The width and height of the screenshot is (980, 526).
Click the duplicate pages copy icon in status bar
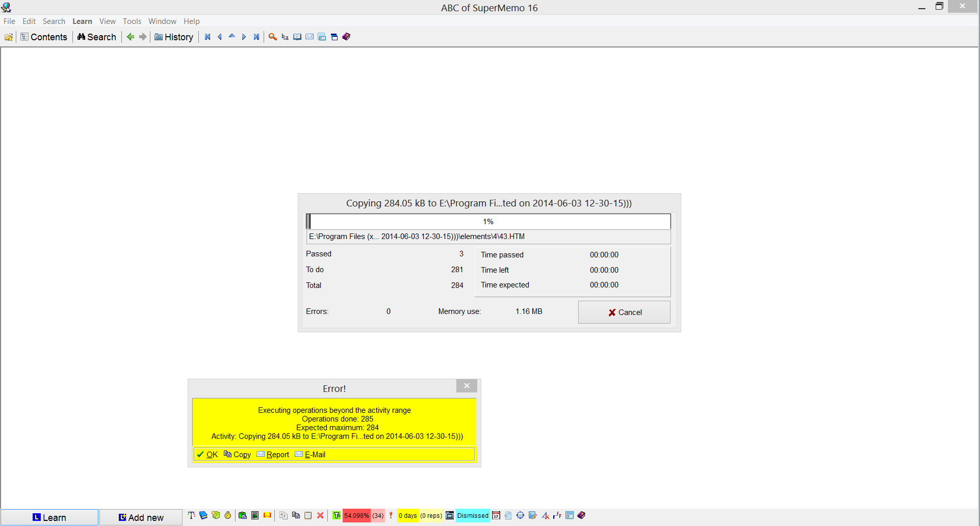point(296,515)
